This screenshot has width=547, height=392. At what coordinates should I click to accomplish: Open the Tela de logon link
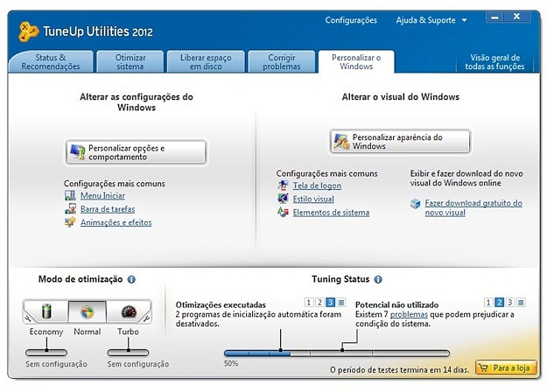(317, 185)
